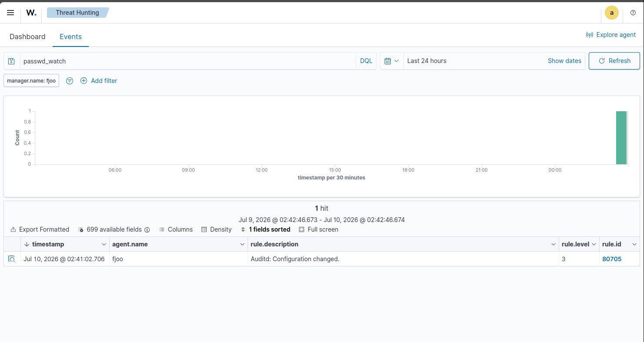
Task: Click Show dates link
Action: [x=564, y=61]
